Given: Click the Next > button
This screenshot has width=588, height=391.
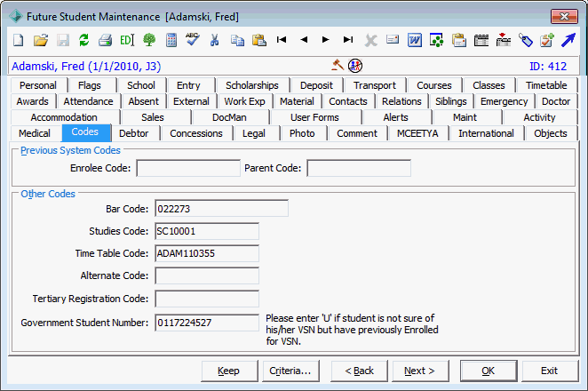Looking at the screenshot, I should coord(419,371).
